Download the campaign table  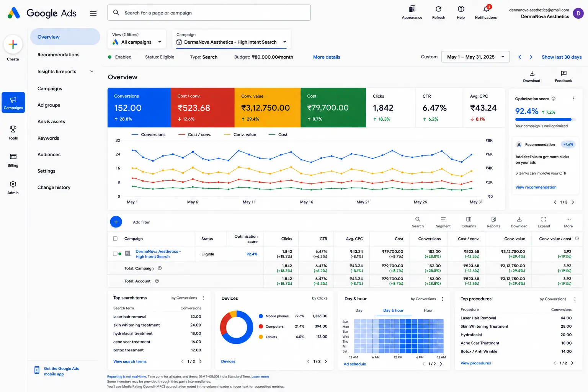pyautogui.click(x=519, y=222)
